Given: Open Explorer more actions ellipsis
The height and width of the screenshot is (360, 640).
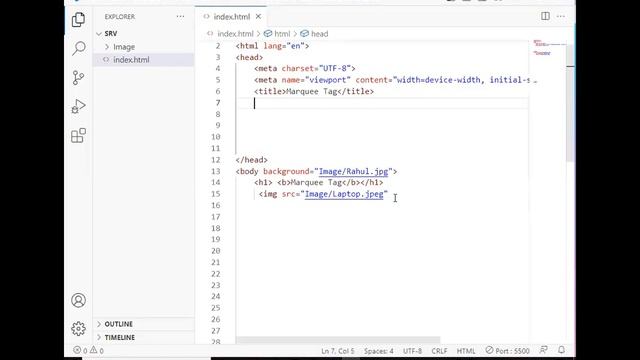Looking at the screenshot, I should [180, 17].
